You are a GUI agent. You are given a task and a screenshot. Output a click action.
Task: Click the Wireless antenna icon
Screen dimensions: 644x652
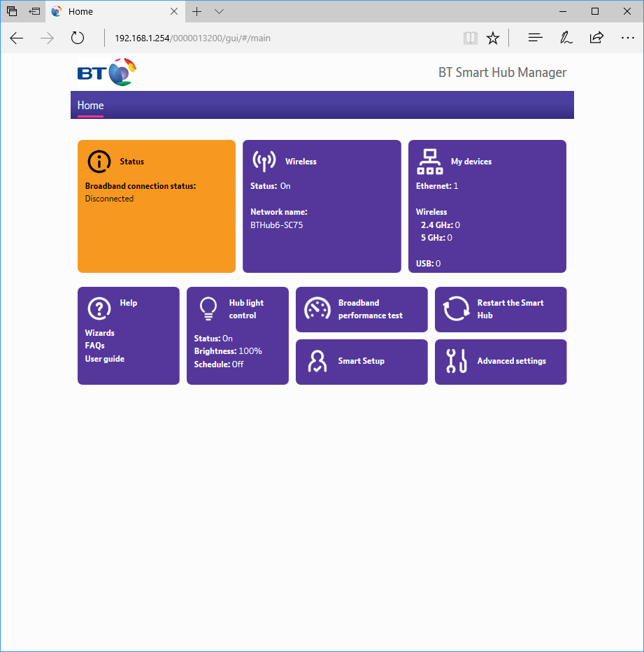[x=264, y=161]
